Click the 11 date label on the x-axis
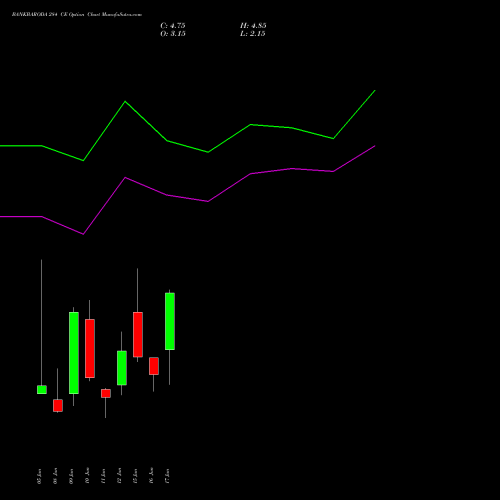The image size is (500, 500). [103, 476]
